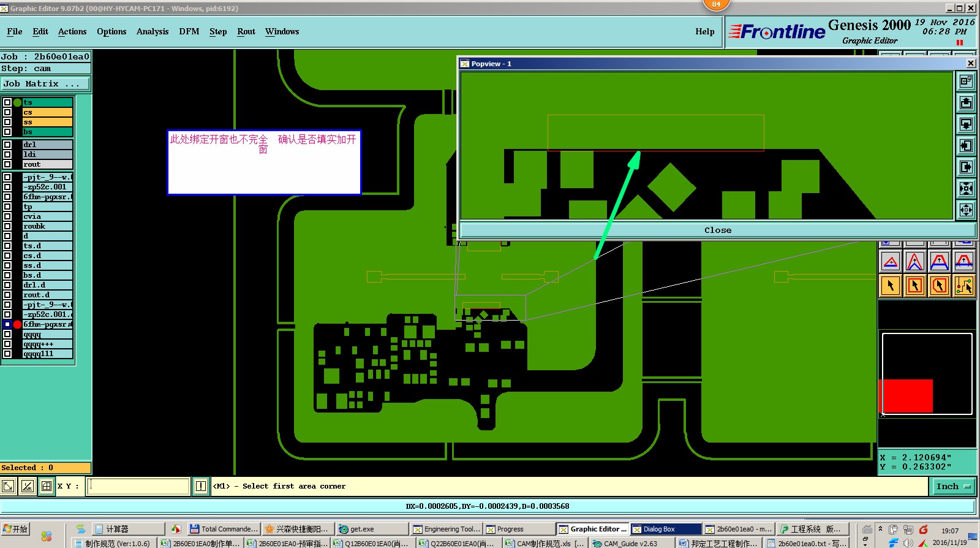Open the Step menu

218,31
